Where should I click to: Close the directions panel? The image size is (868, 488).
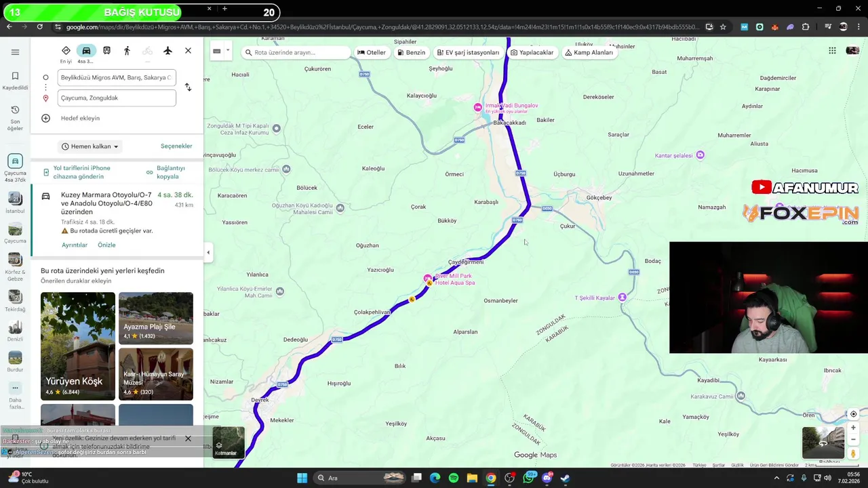[x=188, y=51]
